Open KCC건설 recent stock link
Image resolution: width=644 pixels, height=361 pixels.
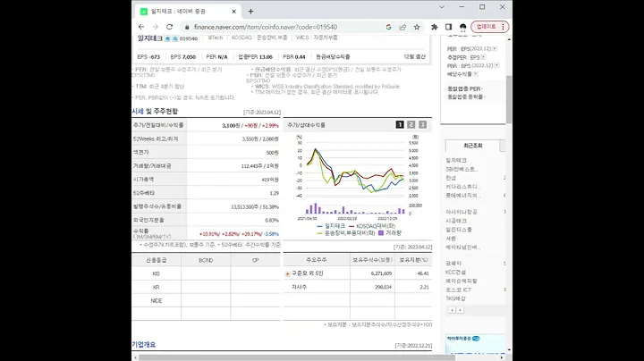pyautogui.click(x=456, y=272)
